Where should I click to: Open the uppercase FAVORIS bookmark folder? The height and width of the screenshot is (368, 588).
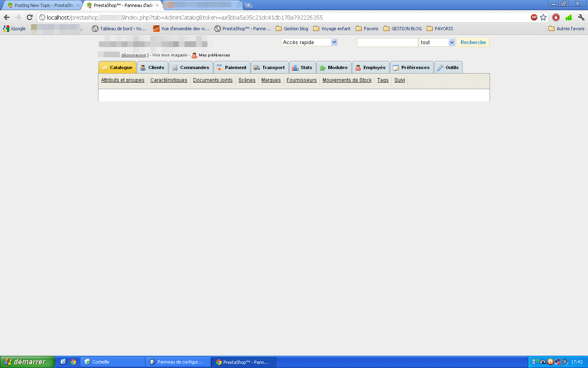coord(440,29)
